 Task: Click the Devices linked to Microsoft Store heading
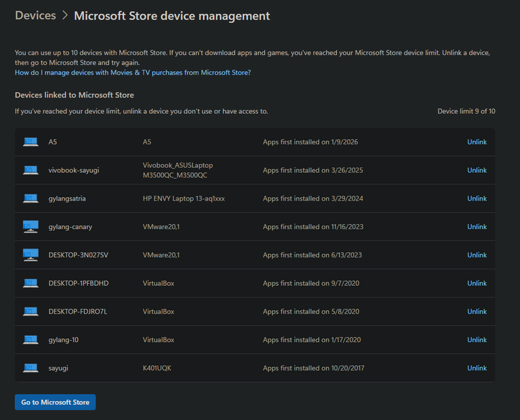[x=75, y=95]
